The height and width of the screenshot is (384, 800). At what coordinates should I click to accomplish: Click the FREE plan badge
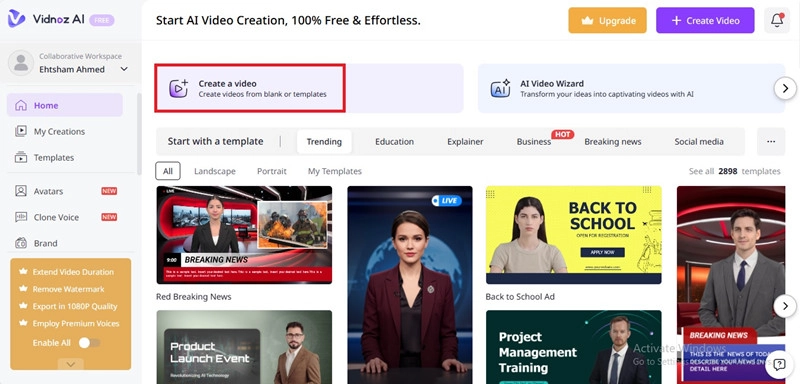pos(102,20)
